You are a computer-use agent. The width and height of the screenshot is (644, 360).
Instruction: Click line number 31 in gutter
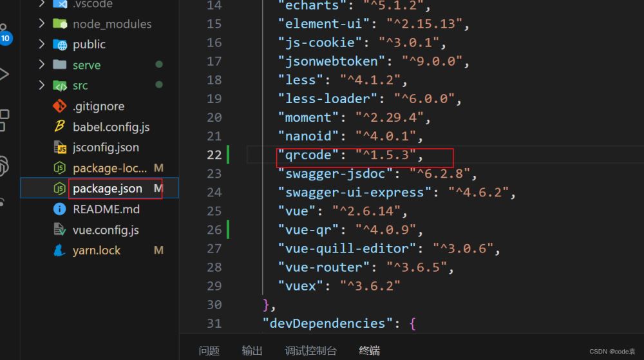click(x=214, y=323)
